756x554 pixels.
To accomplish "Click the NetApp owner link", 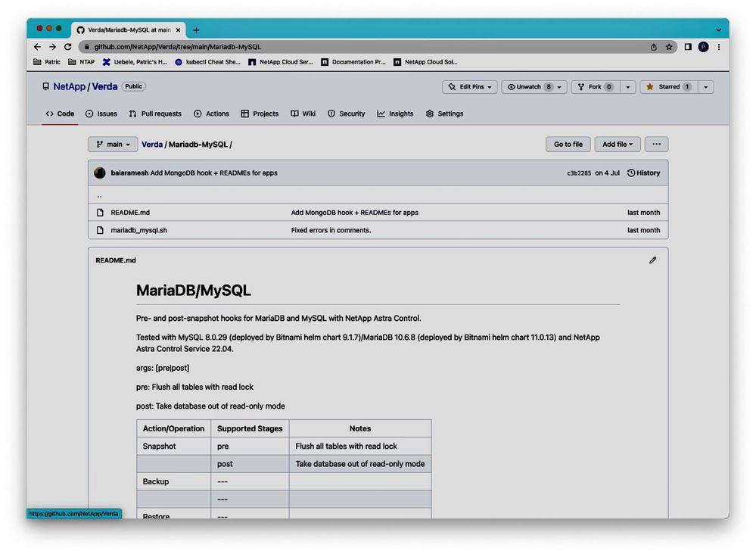I will (x=69, y=87).
